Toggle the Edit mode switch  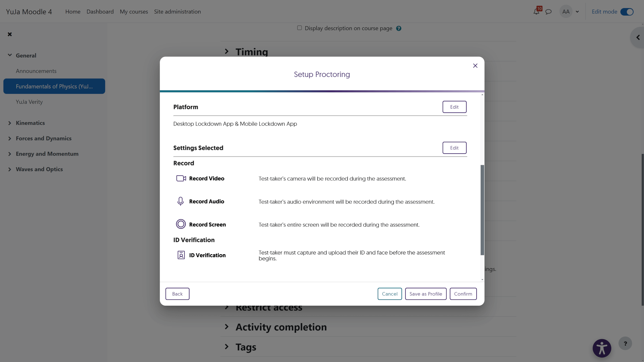[627, 12]
